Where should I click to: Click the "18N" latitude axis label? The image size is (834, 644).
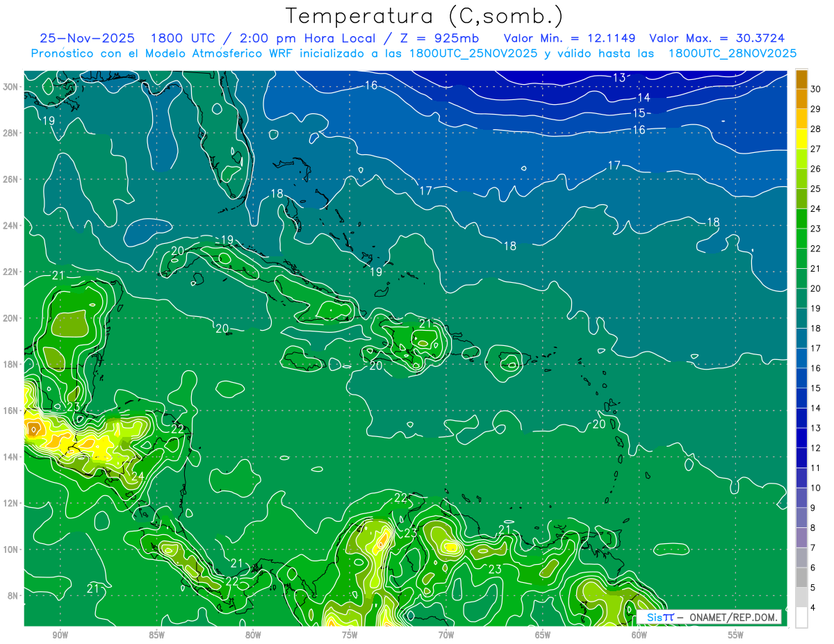[x=10, y=364]
